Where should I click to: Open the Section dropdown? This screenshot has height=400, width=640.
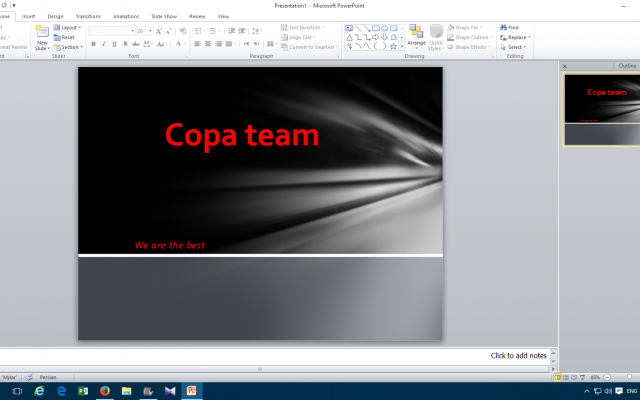pyautogui.click(x=68, y=47)
